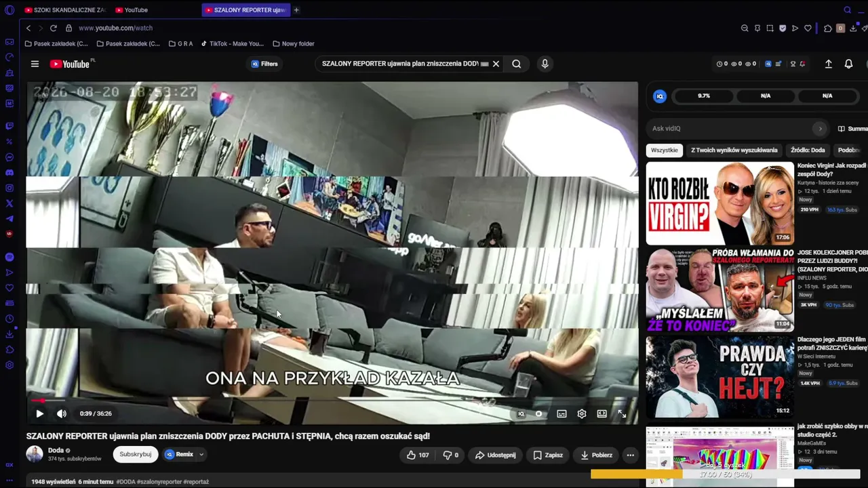Open 'PRAWDA CZY HEJT?' video thumbnail
The width and height of the screenshot is (868, 488).
click(x=719, y=377)
